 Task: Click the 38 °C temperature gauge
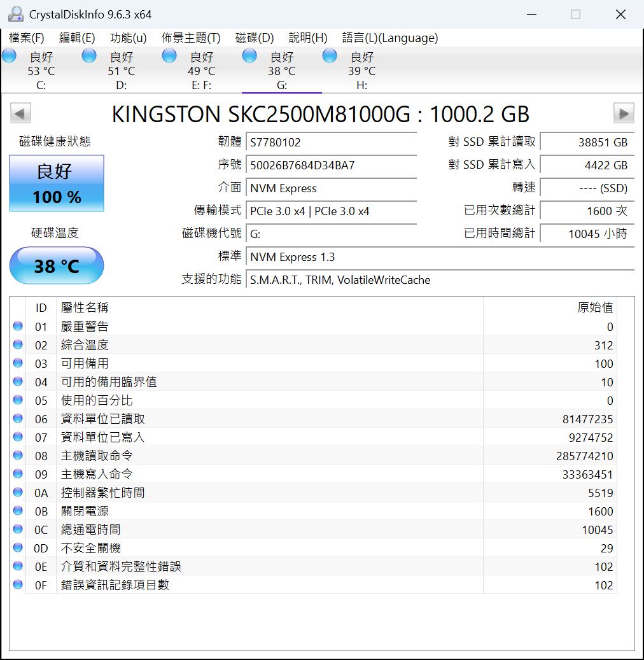pyautogui.click(x=56, y=265)
